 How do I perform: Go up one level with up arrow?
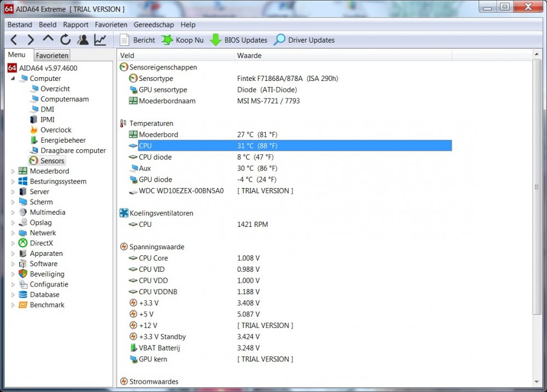click(x=48, y=40)
